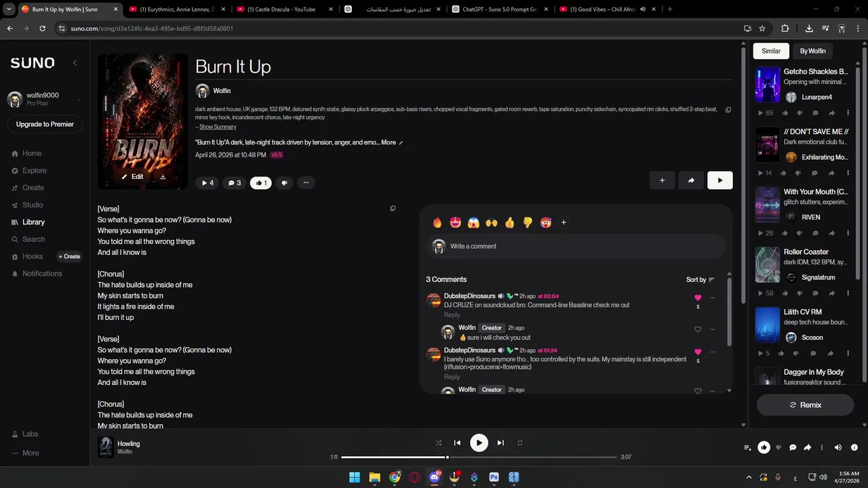The height and width of the screenshot is (488, 868).
Task: Open Wolfin artist profile link
Action: coord(222,91)
